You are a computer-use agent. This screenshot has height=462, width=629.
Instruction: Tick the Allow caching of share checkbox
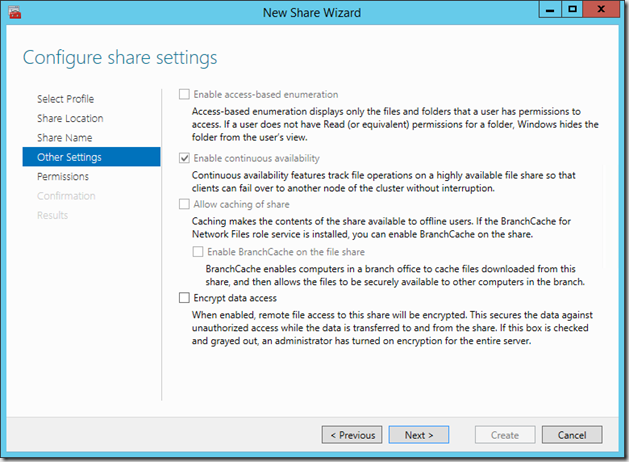point(184,204)
